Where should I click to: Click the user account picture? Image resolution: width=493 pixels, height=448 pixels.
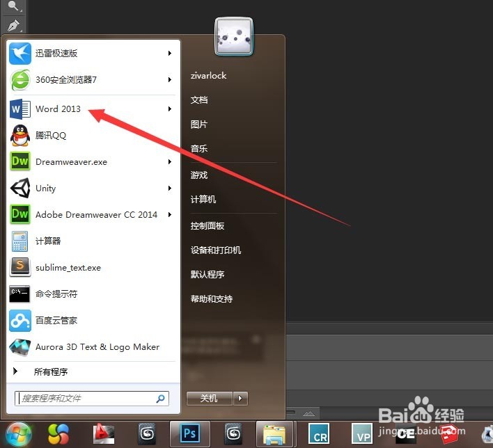click(x=233, y=36)
